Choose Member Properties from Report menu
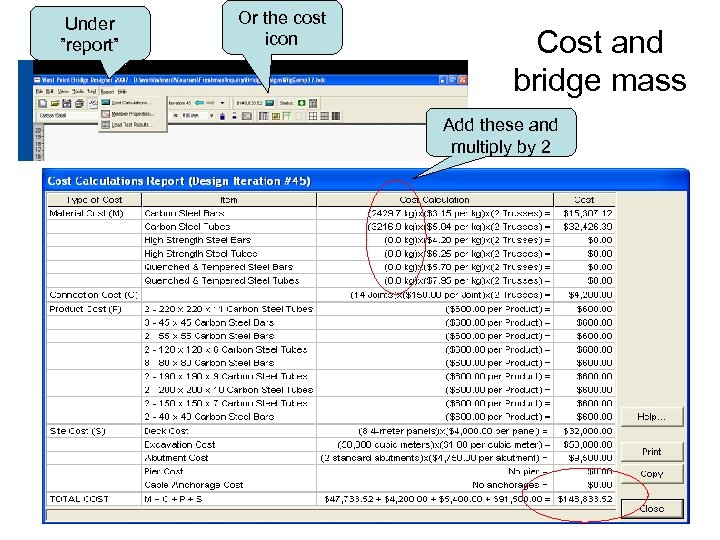Image resolution: width=720 pixels, height=540 pixels. [x=130, y=114]
